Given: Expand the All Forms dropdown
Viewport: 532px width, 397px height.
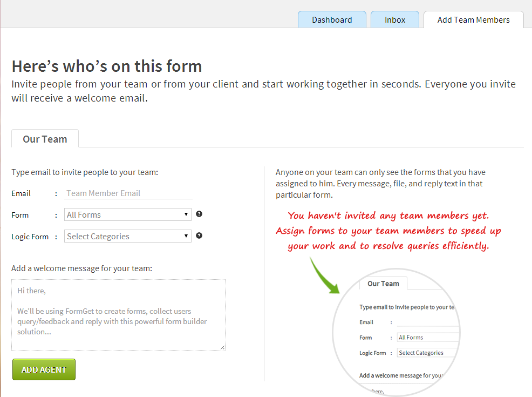Looking at the screenshot, I should pos(127,214).
